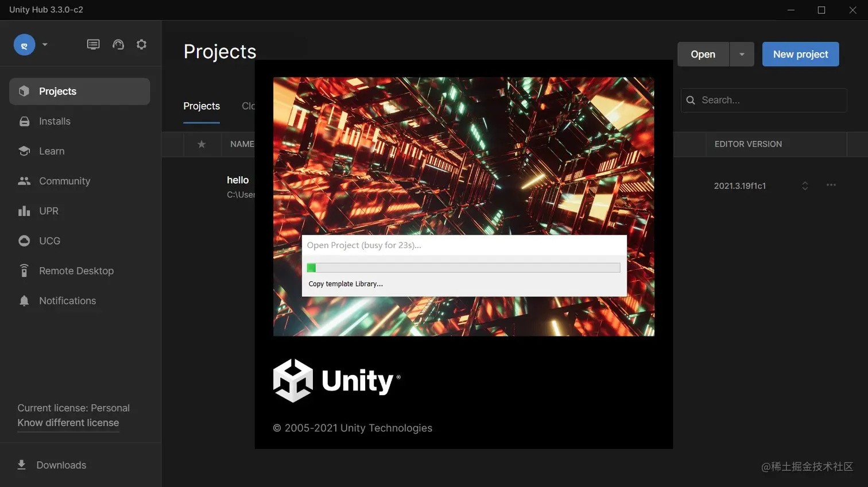
Task: Open the news feed icon
Action: (93, 44)
